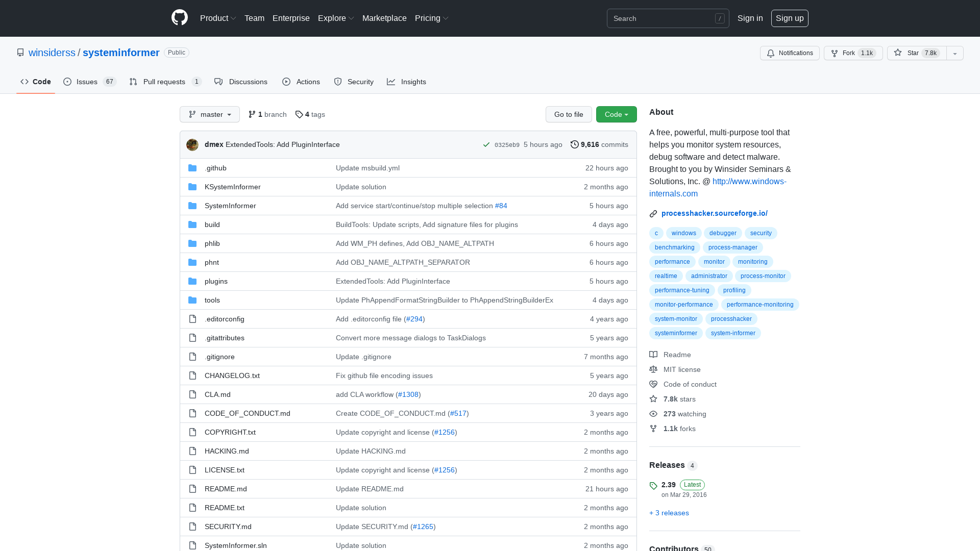Open the repository notifications bell
The height and width of the screenshot is (551, 980).
[x=771, y=53]
